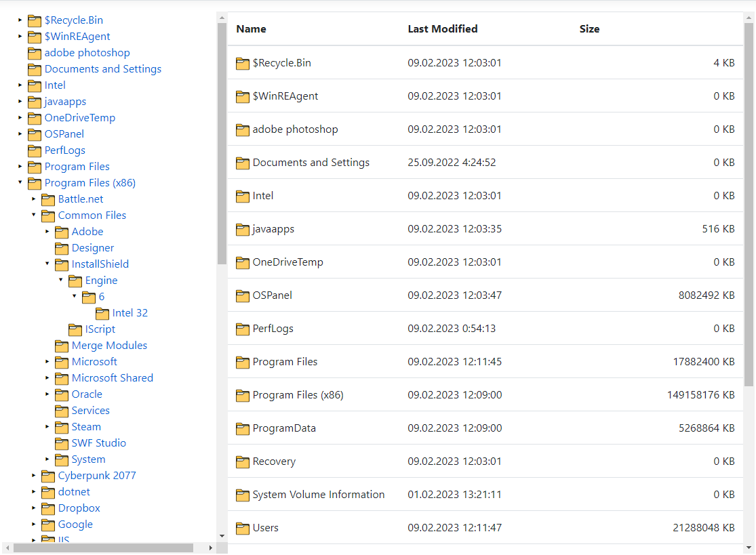Screen dimensions: 756x555
Task: Collapse the Program Files (x86) tree node
Action: click(21, 183)
